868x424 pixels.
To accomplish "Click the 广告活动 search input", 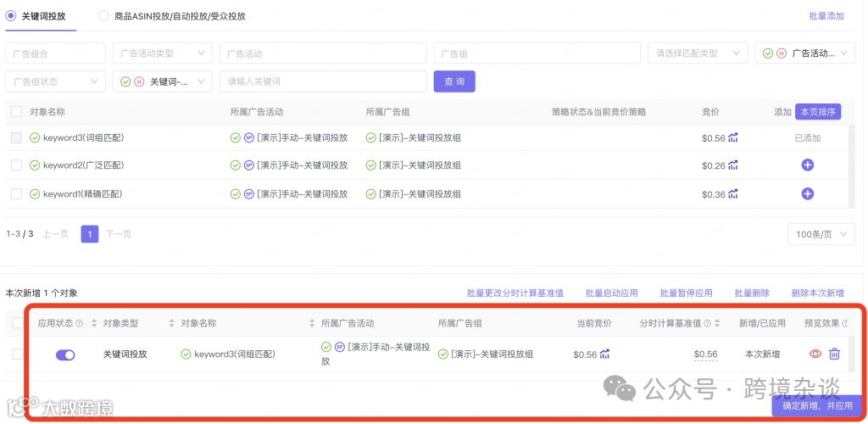I will tap(323, 53).
